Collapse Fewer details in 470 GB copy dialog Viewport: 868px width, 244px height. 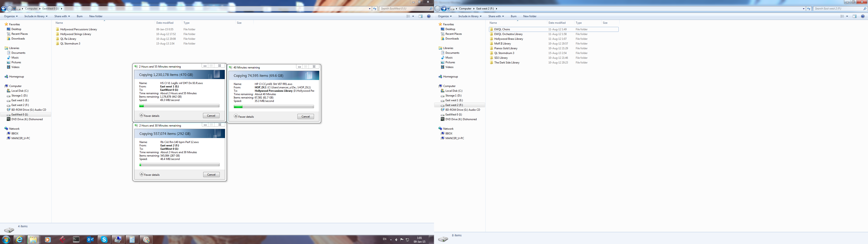tap(149, 116)
